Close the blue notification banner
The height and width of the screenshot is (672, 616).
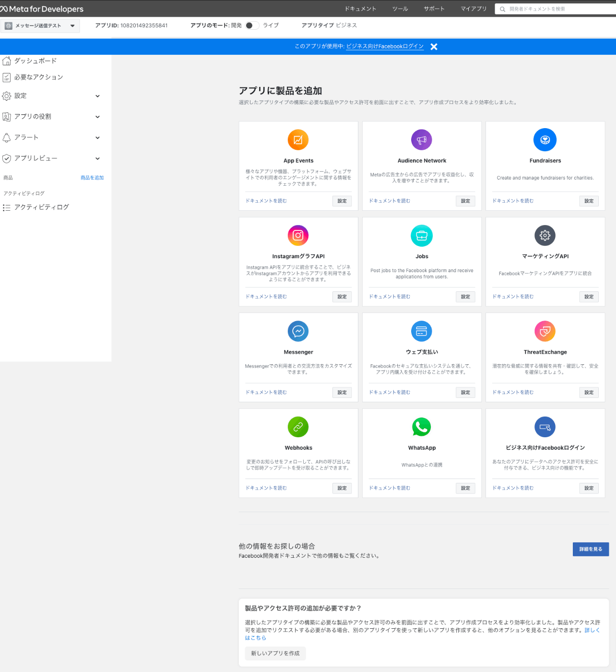click(434, 47)
